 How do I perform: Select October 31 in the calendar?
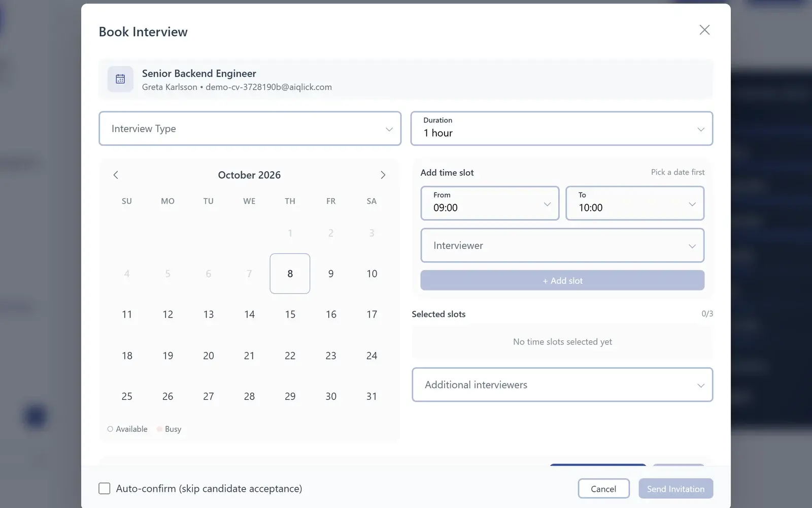pyautogui.click(x=371, y=396)
